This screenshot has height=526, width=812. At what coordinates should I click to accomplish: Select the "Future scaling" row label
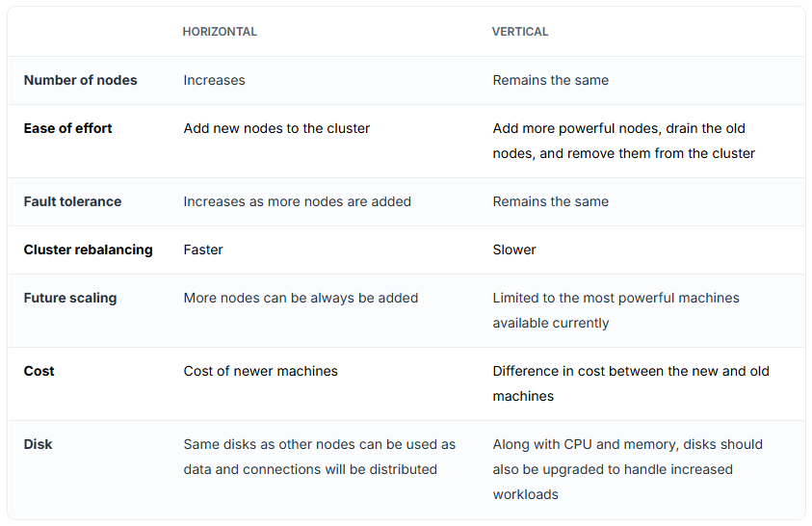tap(70, 298)
